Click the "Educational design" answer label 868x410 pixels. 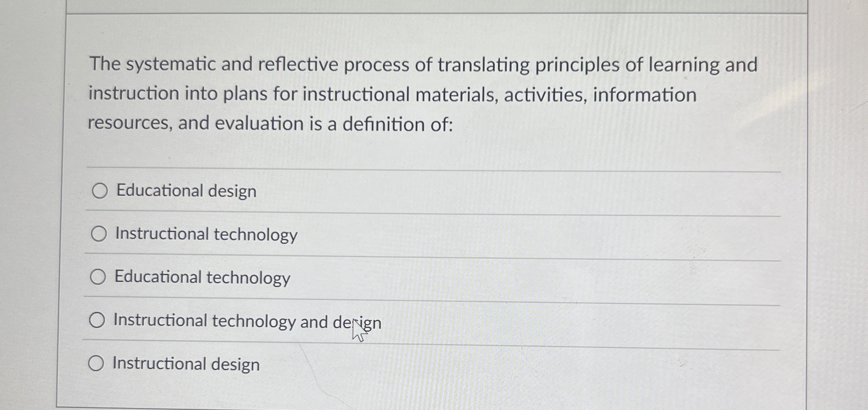point(187,191)
